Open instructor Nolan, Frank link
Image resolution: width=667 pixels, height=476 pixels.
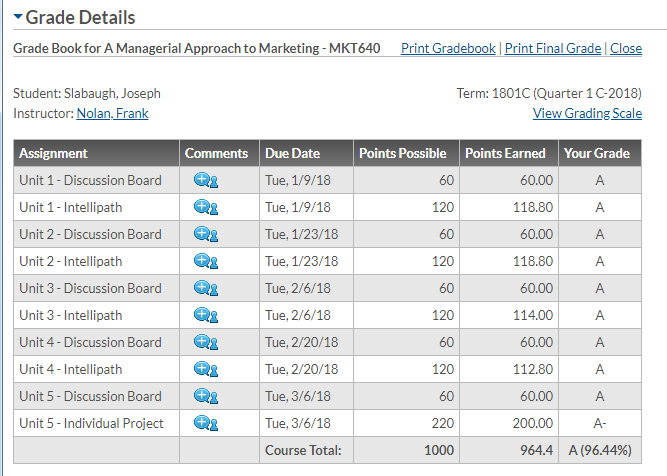click(112, 113)
